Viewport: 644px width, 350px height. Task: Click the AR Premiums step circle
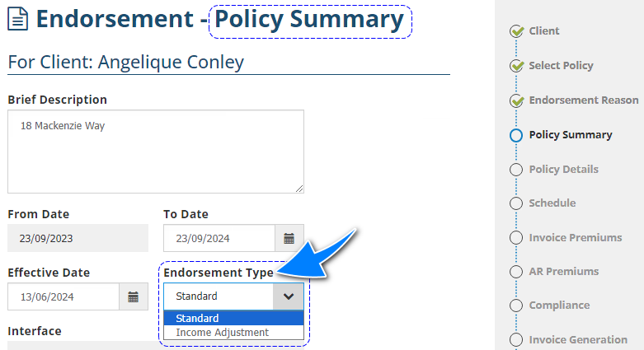[x=517, y=272]
